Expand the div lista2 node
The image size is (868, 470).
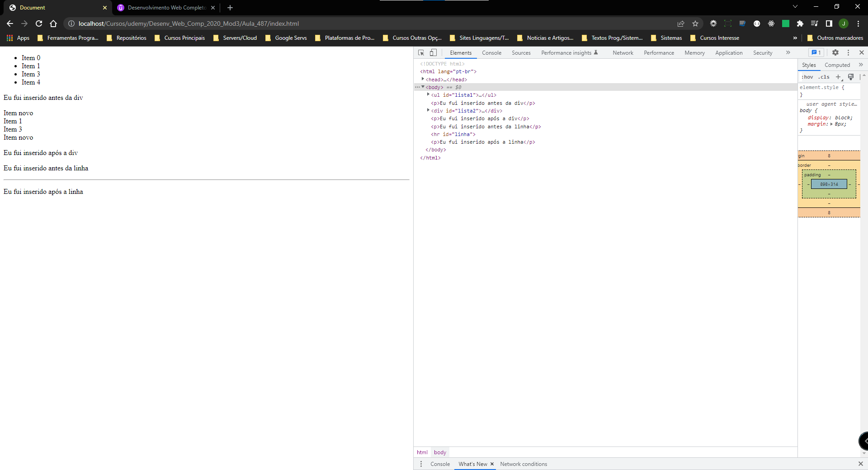pyautogui.click(x=428, y=110)
